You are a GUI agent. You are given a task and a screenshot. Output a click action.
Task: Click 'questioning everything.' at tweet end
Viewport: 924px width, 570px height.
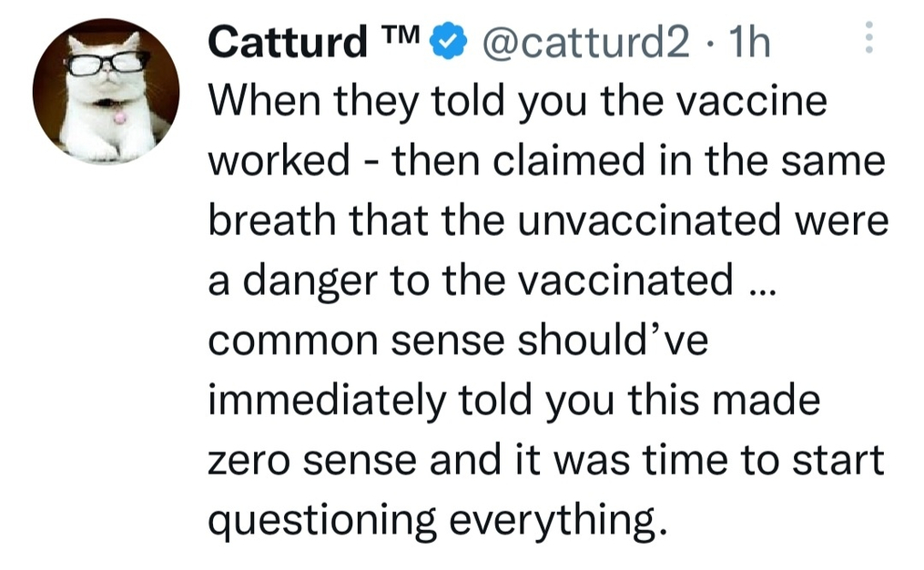coord(439,521)
